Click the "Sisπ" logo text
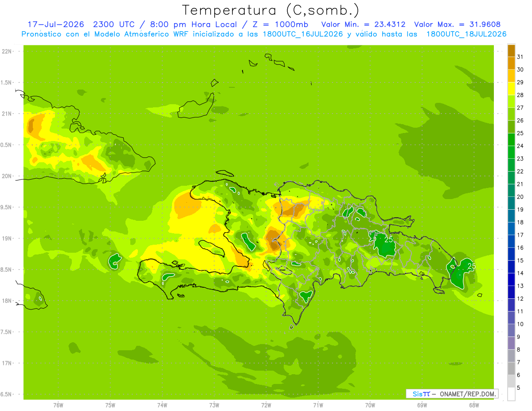 click(421, 394)
